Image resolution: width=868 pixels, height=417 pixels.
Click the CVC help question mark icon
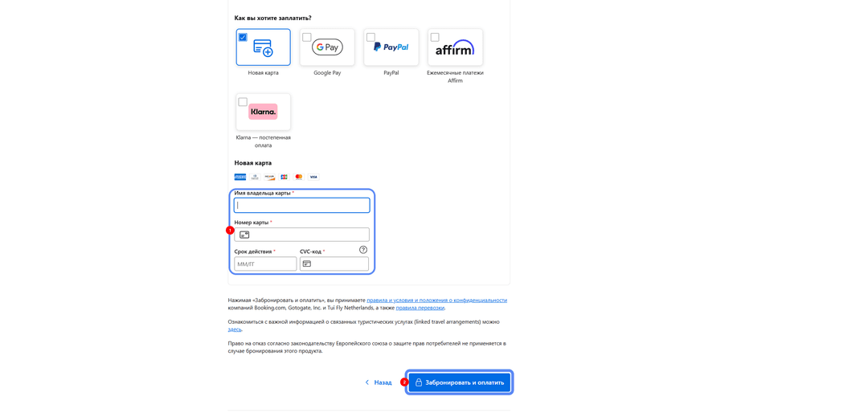click(363, 250)
